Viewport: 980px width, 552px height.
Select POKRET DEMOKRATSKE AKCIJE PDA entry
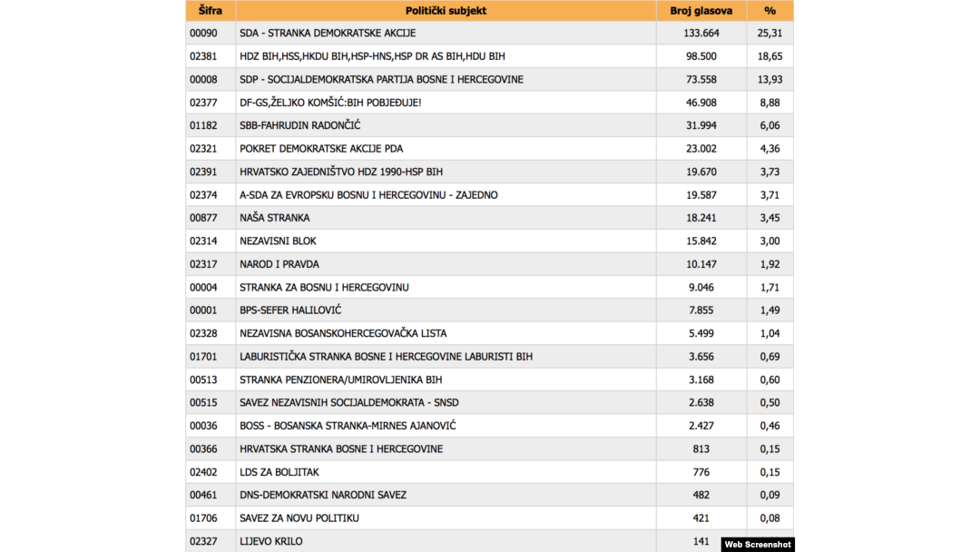321,149
